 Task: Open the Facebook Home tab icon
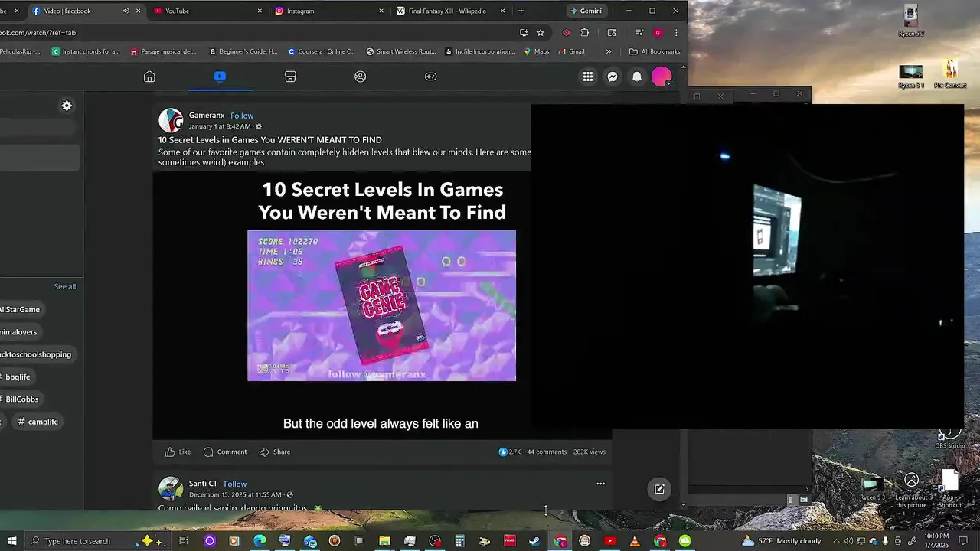tap(149, 77)
